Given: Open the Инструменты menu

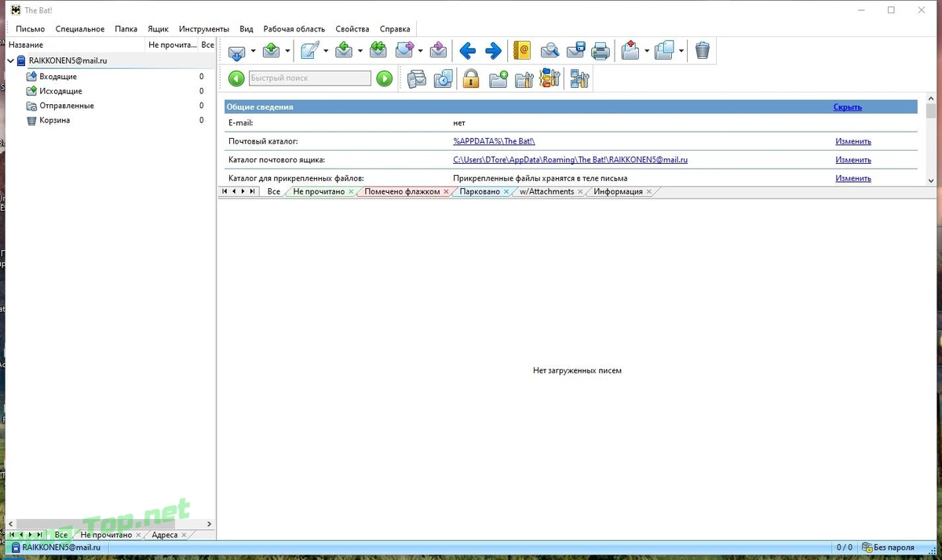Looking at the screenshot, I should tap(204, 29).
